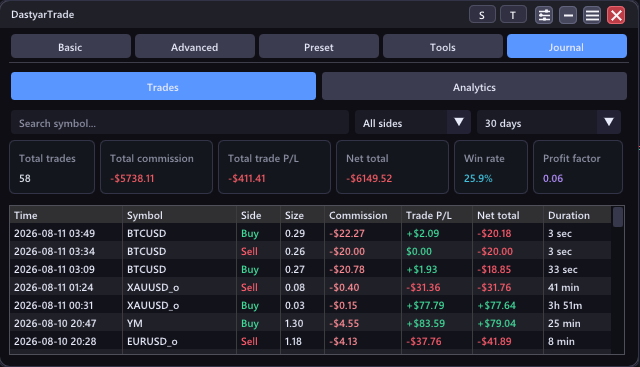Open the Tools tab
640x367 pixels.
pyautogui.click(x=443, y=46)
